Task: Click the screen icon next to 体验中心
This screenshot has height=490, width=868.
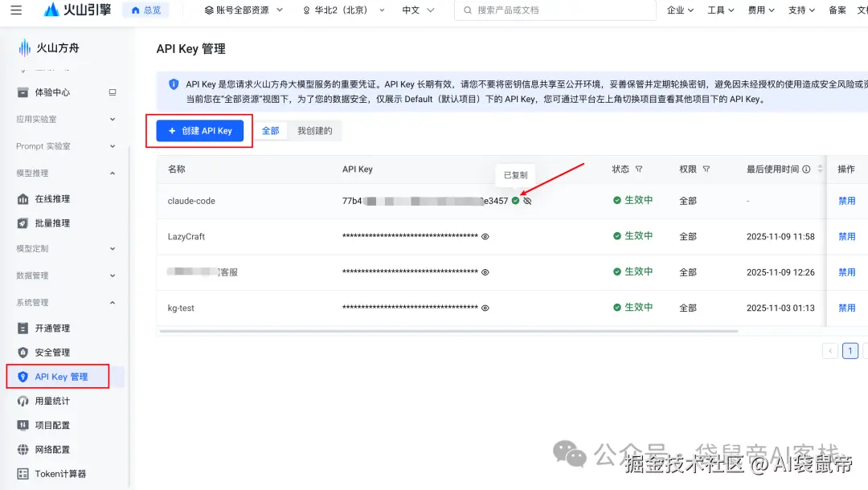Action: pos(113,92)
